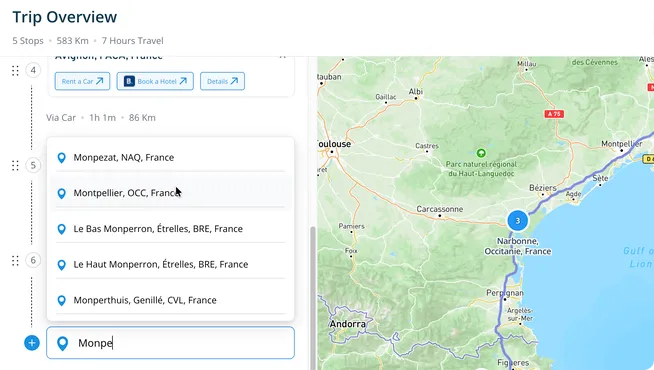The width and height of the screenshot is (654, 370).
Task: Remove the Avignon stop with the X
Action: (x=282, y=56)
